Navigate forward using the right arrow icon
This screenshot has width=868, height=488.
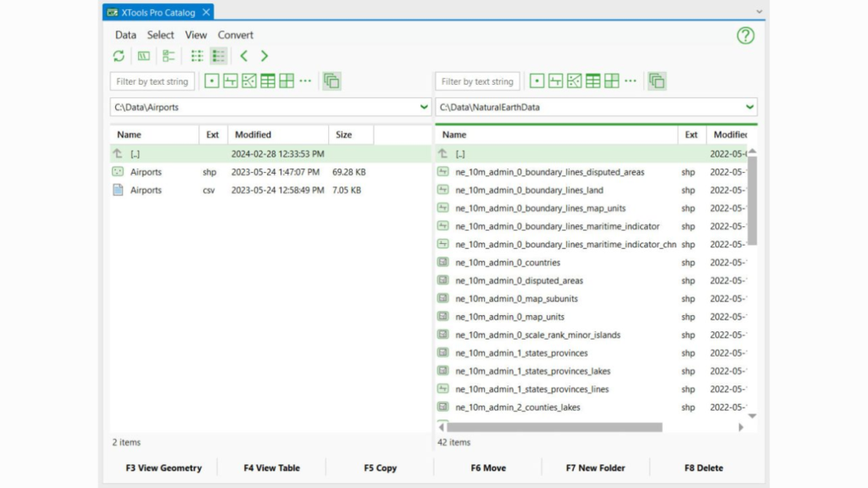[264, 55]
